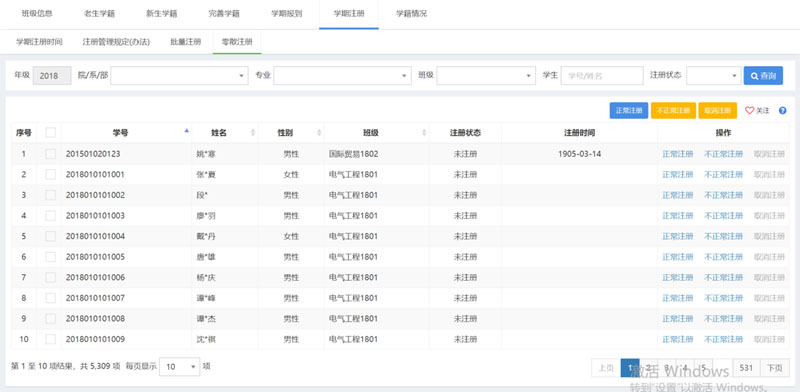Screen dimensions: 800x392
Task: Click the 学期注册 main tab
Action: click(349, 14)
